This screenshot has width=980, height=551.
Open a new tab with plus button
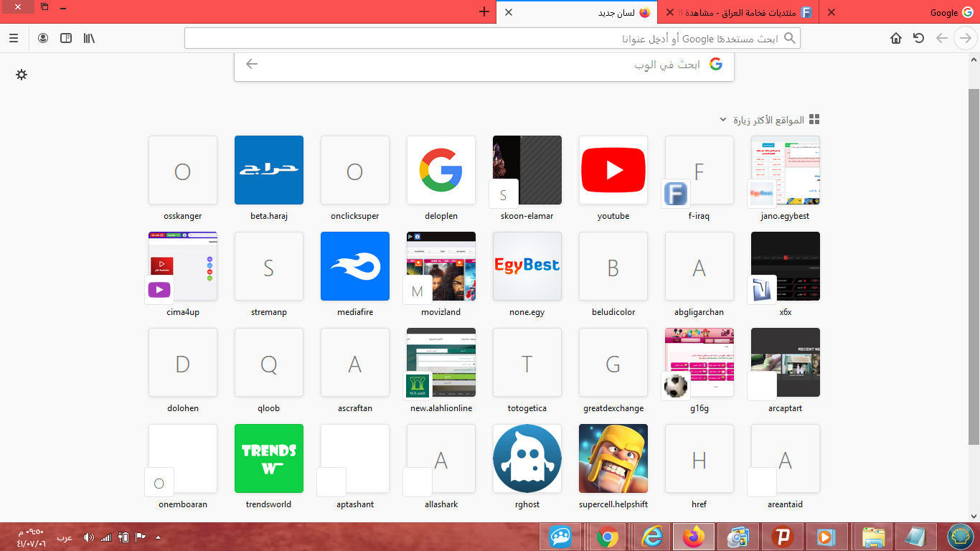coord(484,12)
